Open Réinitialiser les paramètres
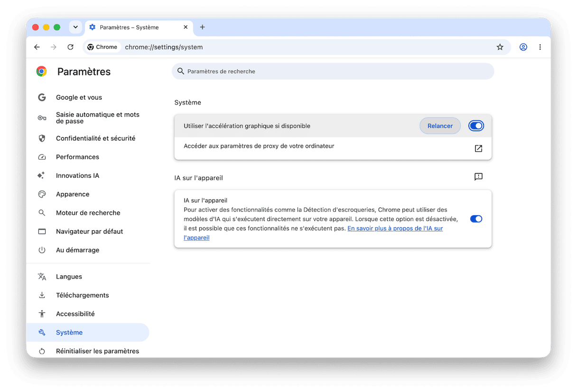The height and width of the screenshot is (392, 577). click(88, 351)
